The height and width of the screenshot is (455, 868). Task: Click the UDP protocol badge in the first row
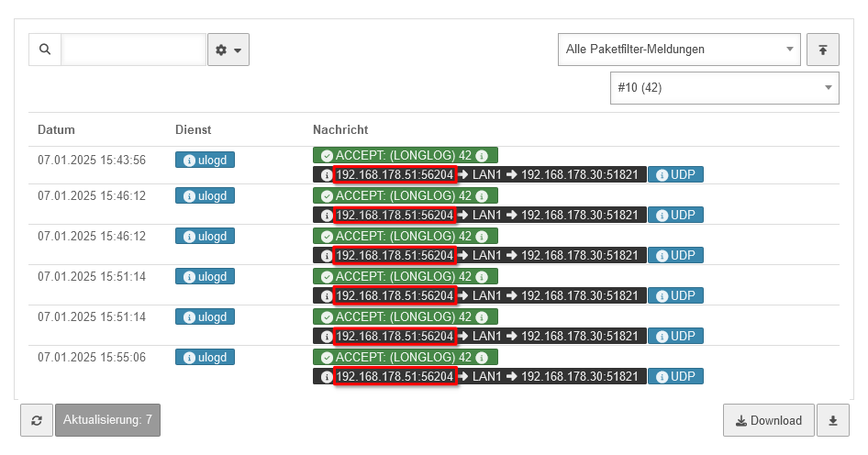pos(675,174)
